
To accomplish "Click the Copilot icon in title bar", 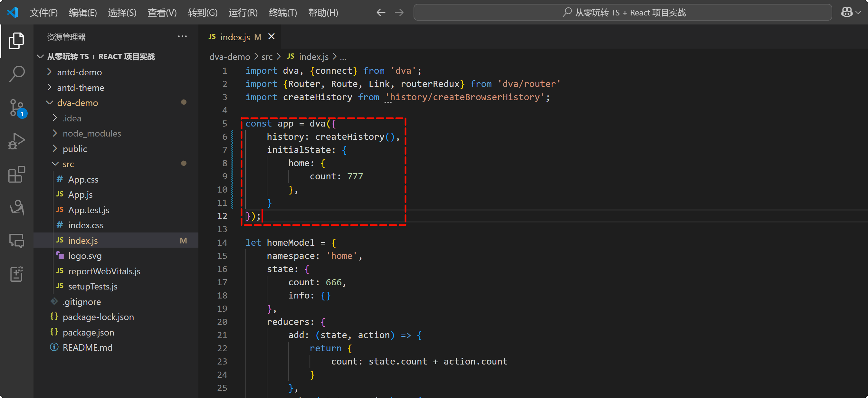I will pyautogui.click(x=847, y=13).
